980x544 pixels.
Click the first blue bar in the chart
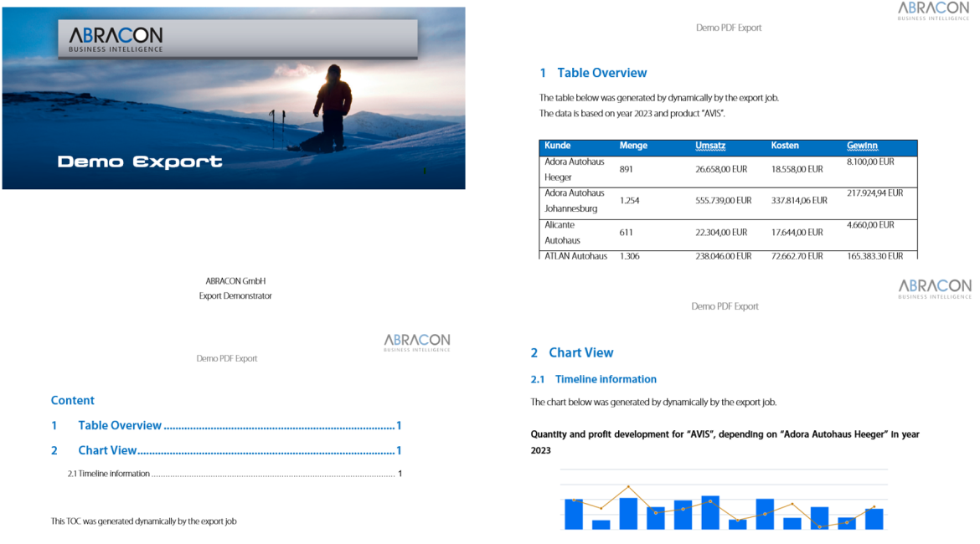pyautogui.click(x=574, y=514)
